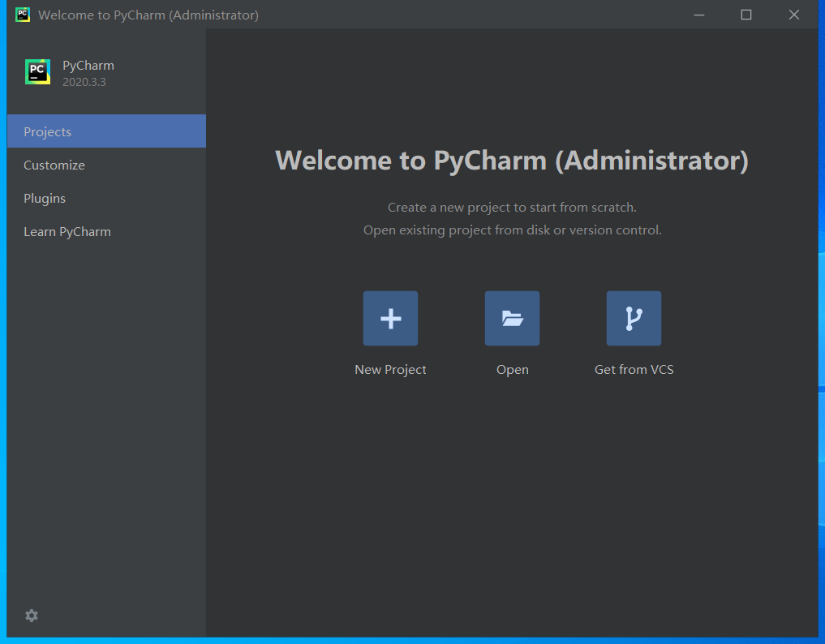Click the window title bar text

pos(148,15)
